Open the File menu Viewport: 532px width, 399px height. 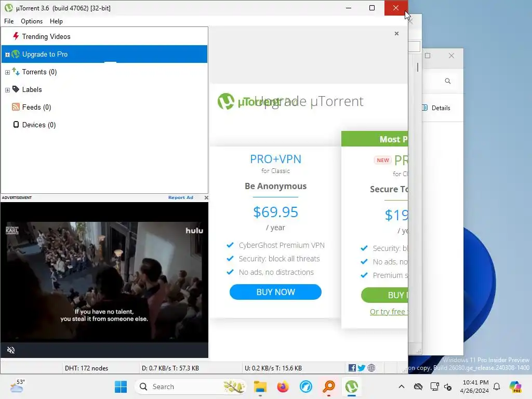point(9,21)
